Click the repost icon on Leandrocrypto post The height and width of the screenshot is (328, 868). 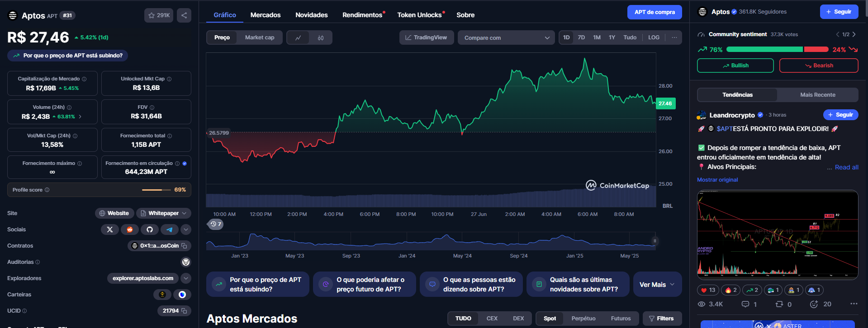click(x=779, y=304)
